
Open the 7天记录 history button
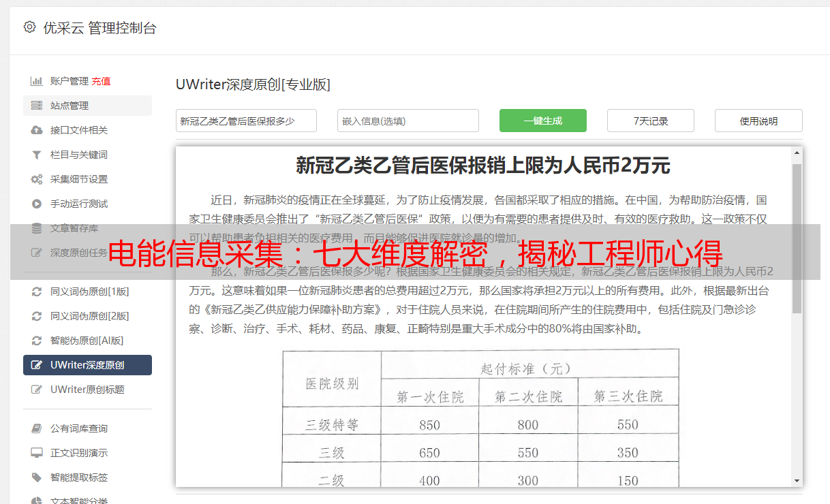pos(650,121)
